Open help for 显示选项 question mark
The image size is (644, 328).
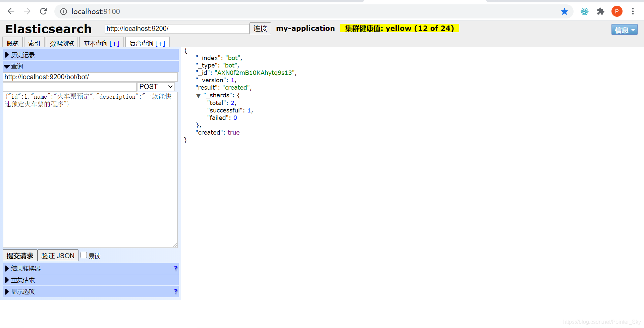coord(175,291)
